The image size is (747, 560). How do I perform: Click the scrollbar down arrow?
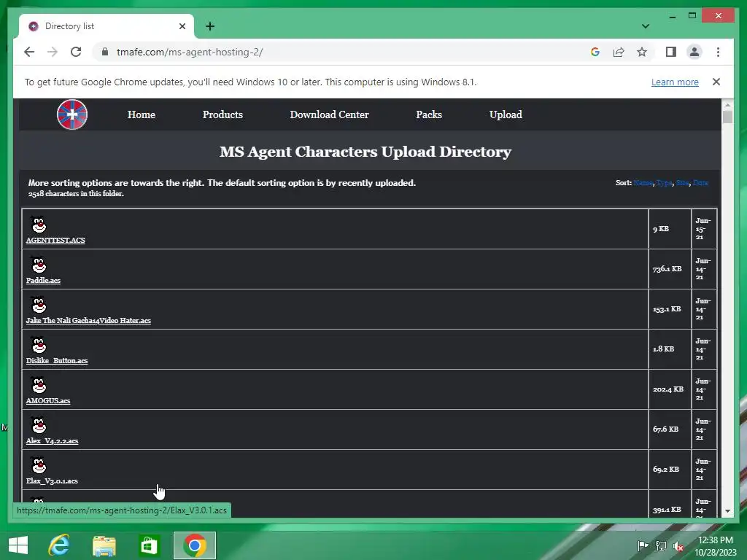coord(727,511)
